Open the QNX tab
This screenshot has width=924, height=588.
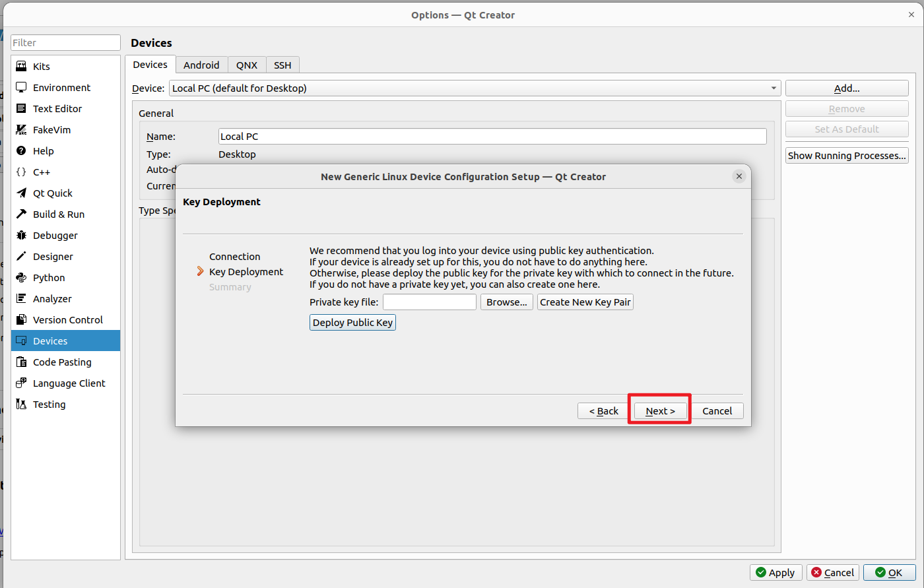coord(247,65)
